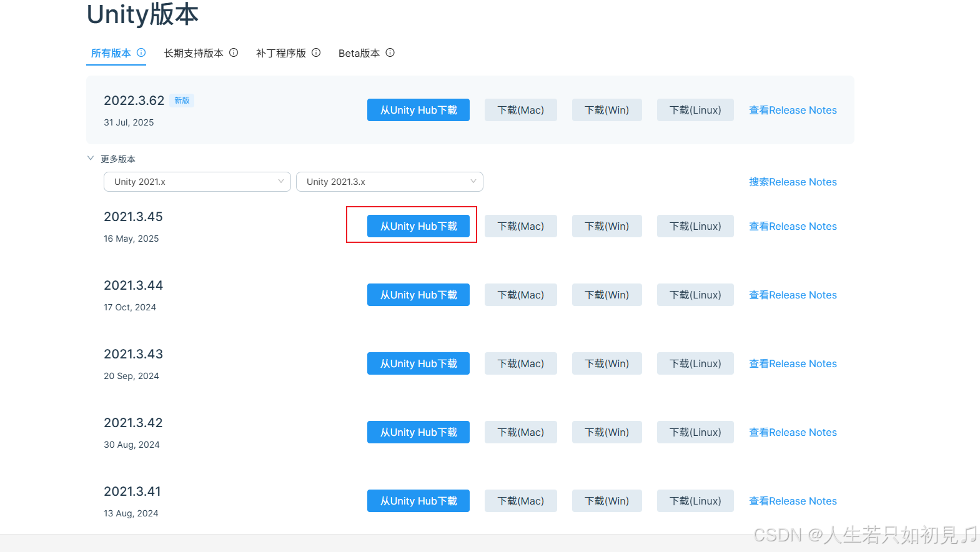Click the date 20 Sep, 2024

(x=131, y=376)
